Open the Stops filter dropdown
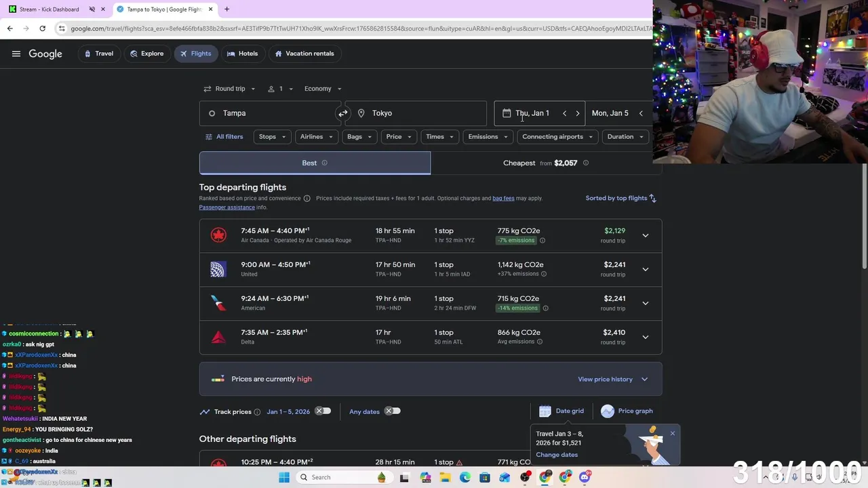This screenshot has width=868, height=488. click(x=273, y=137)
